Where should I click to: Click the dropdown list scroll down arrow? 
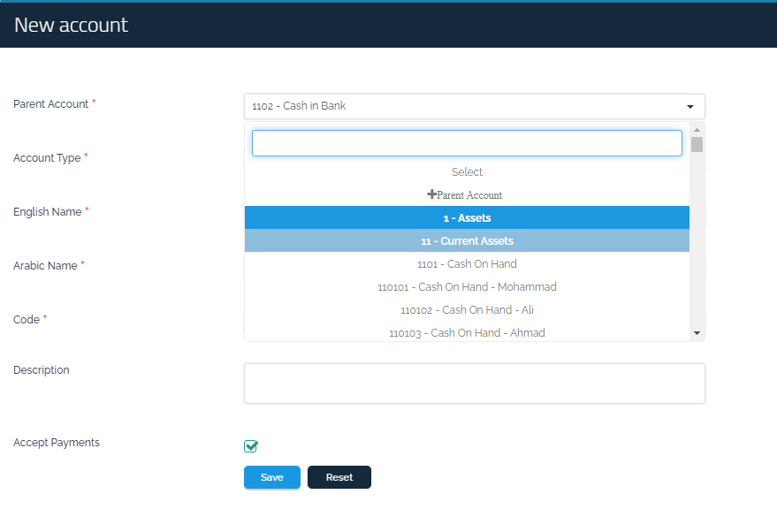(x=697, y=333)
